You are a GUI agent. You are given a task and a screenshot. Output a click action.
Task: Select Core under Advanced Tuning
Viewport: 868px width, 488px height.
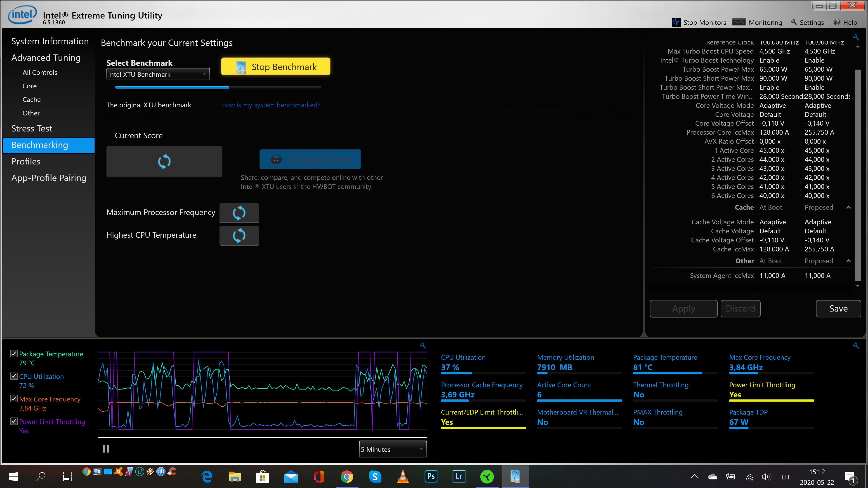tap(30, 86)
